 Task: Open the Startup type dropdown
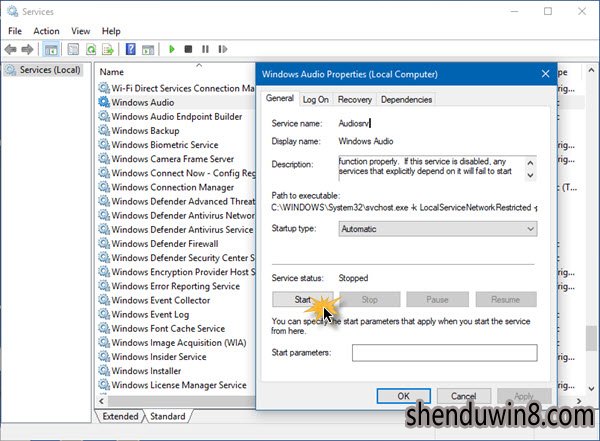[438, 229]
